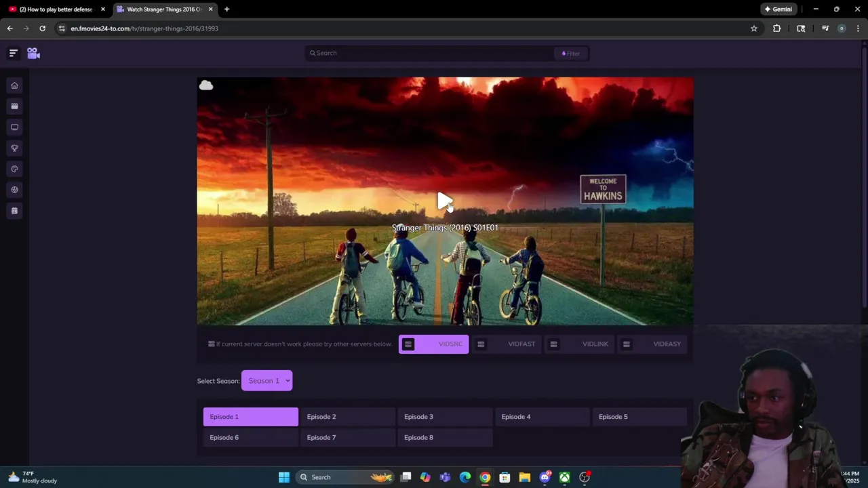868x488 pixels.
Task: Launch Microsoft Copilot from taskbar
Action: pos(425,477)
